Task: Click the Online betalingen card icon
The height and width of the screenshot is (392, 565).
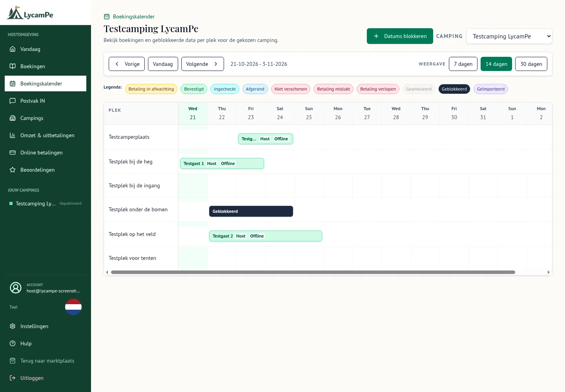Action: tap(13, 152)
